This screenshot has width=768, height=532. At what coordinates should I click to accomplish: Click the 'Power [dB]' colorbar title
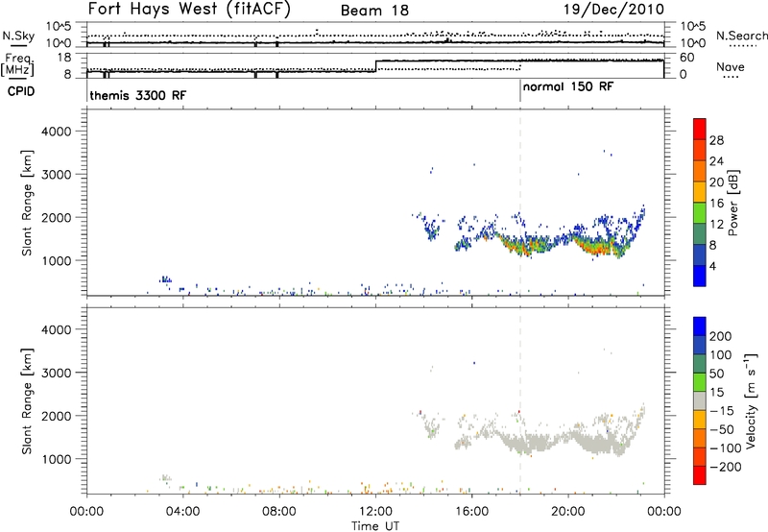tap(732, 203)
